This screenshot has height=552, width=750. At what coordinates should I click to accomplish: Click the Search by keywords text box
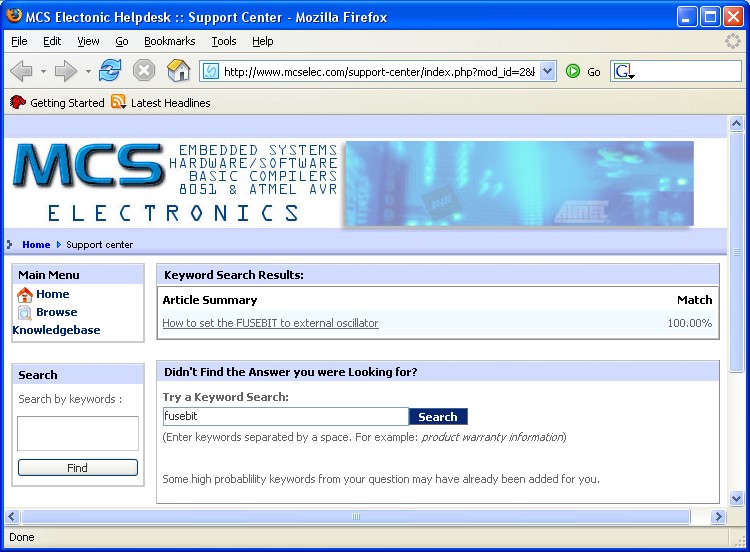pyautogui.click(x=77, y=433)
